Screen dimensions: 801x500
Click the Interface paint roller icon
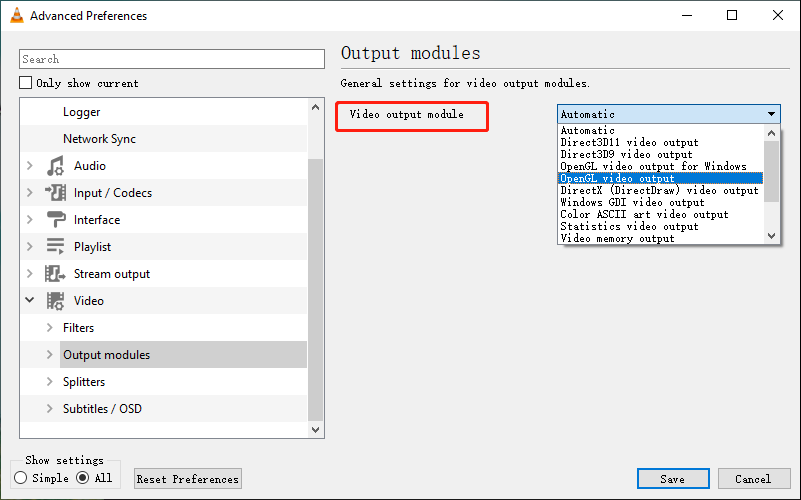click(x=56, y=220)
